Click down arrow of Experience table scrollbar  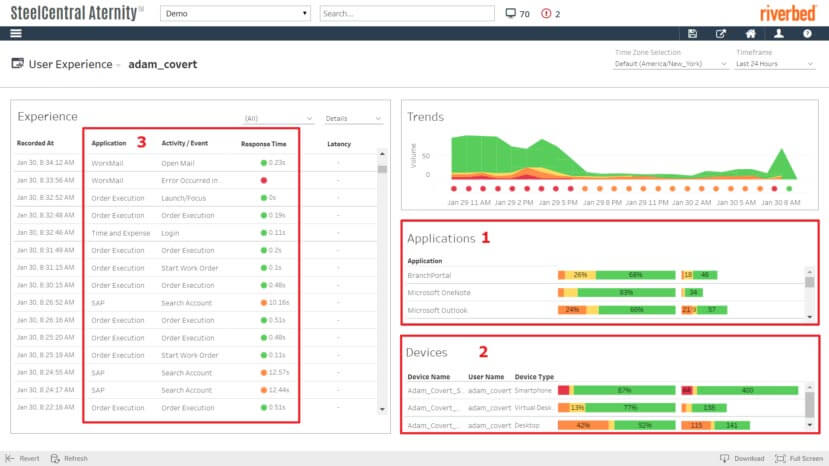point(382,409)
